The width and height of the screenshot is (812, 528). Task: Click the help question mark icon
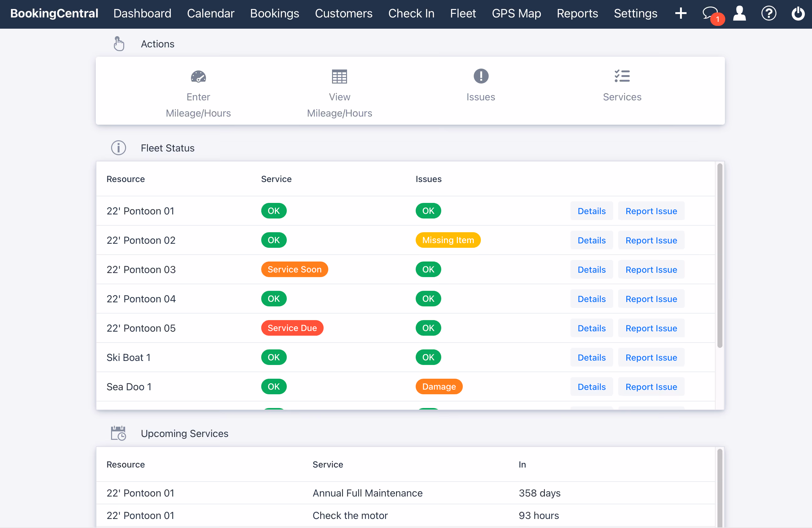[x=768, y=13]
